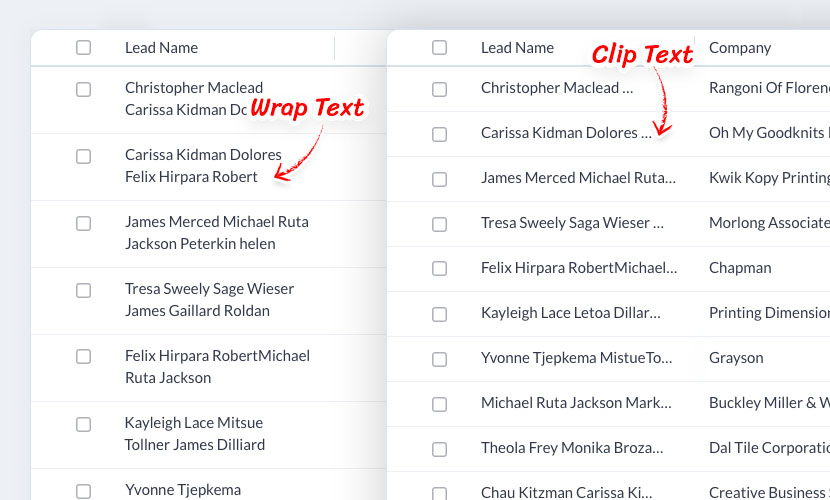Open lead 'Kayleigh Lace Letoa Dillar...'
This screenshot has width=830, height=500.
571,313
